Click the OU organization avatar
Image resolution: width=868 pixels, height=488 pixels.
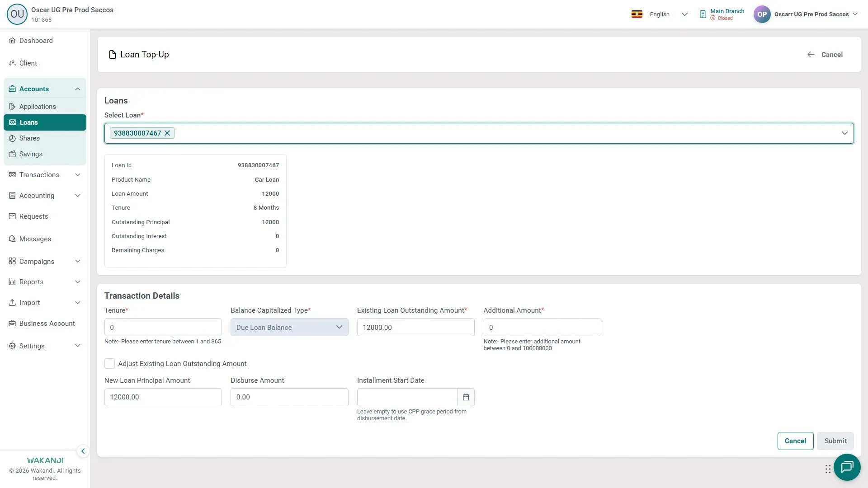17,14
